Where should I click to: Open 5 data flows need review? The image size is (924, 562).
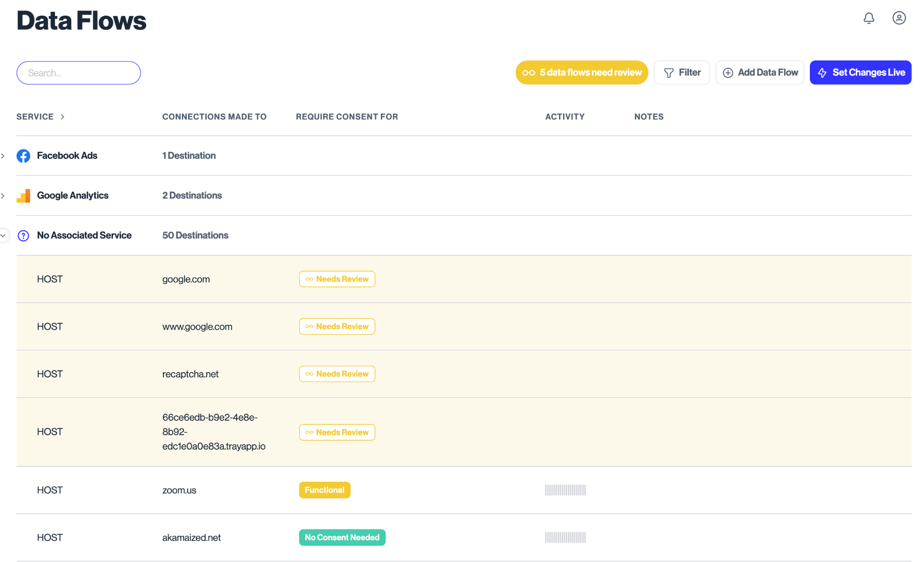(582, 73)
